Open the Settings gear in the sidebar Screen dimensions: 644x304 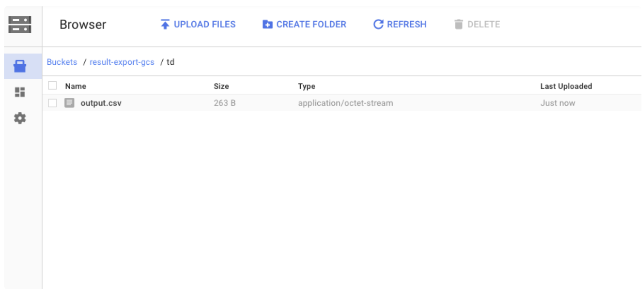20,118
